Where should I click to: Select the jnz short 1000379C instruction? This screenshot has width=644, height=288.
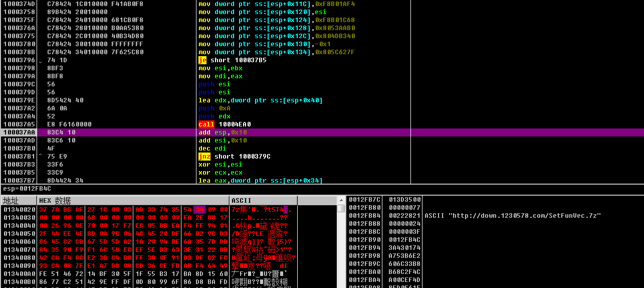pyautogui.click(x=322, y=157)
